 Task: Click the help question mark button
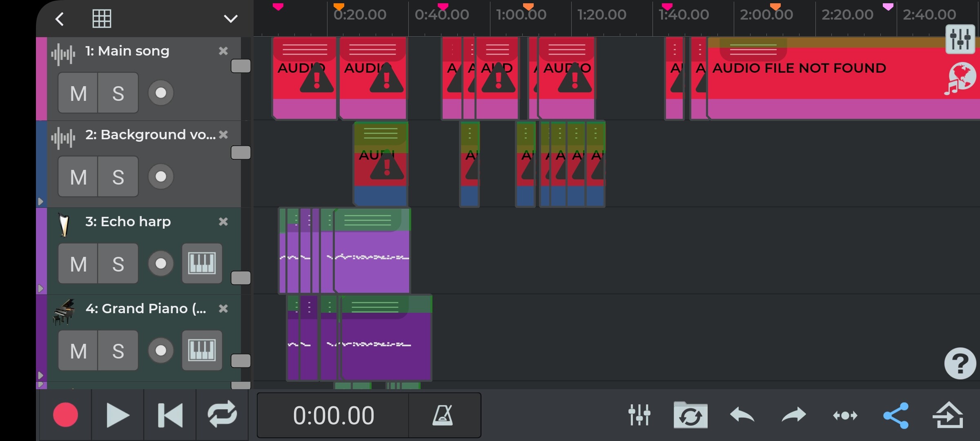tap(960, 363)
